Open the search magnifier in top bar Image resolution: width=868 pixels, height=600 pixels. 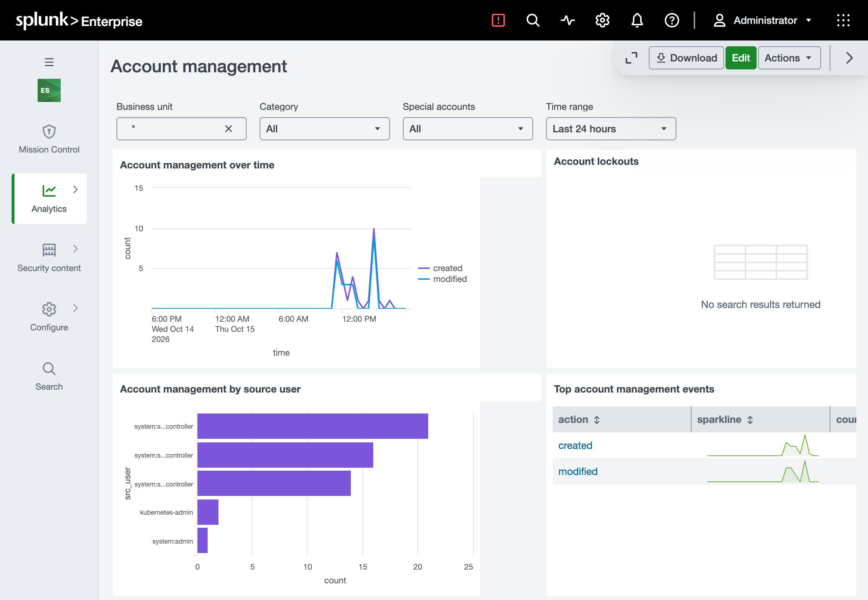pos(532,20)
